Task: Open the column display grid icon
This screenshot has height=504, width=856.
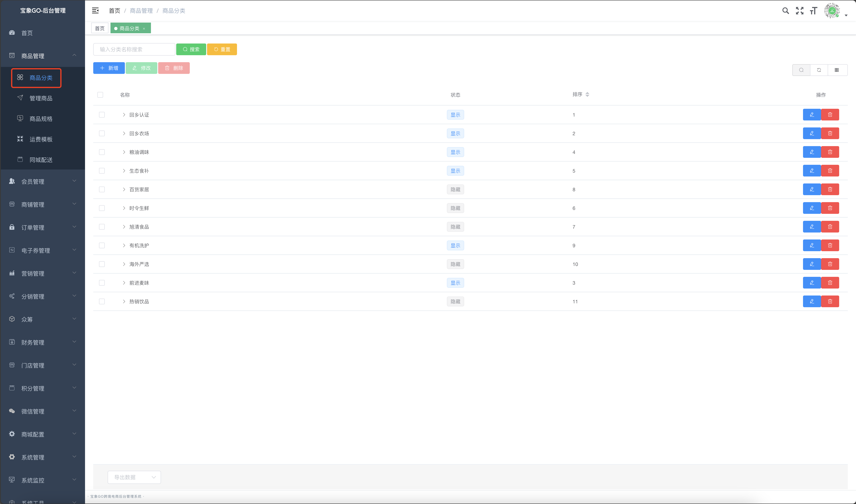Action: pyautogui.click(x=837, y=70)
